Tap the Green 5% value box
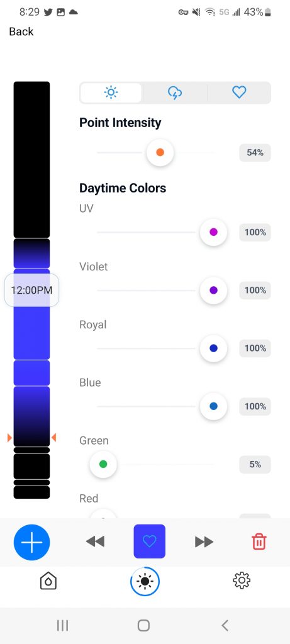Screen dimensions: 290x644 point(255,465)
